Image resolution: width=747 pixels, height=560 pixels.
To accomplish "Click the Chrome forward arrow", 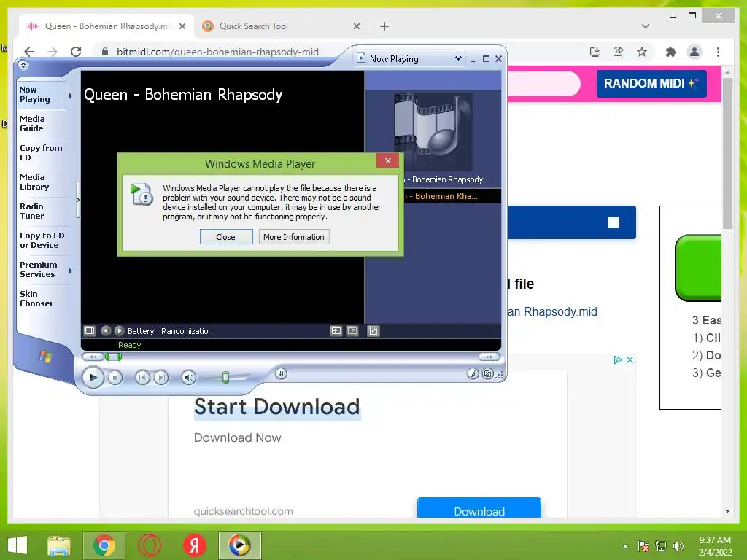I will click(x=53, y=52).
